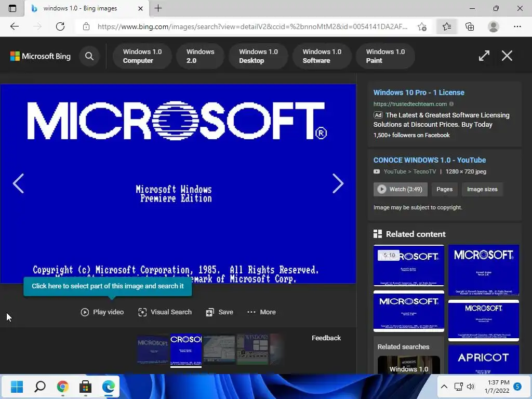Go back to the previous page
Image resolution: width=532 pixels, height=399 pixels.
coord(14,26)
